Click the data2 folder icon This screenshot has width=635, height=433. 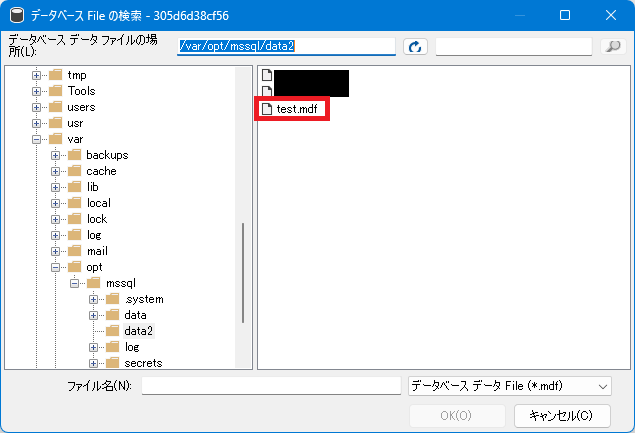tap(113, 331)
